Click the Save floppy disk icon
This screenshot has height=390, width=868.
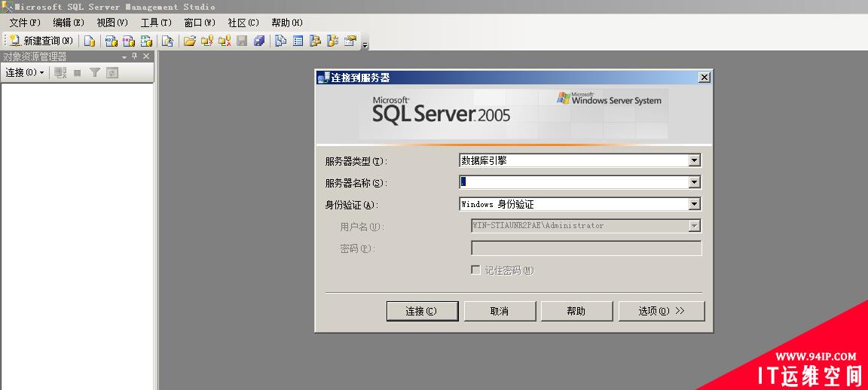tap(242, 41)
